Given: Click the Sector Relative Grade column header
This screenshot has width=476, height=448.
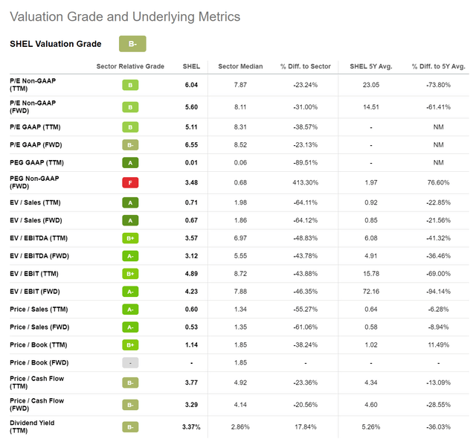Looking at the screenshot, I should 130,67.
